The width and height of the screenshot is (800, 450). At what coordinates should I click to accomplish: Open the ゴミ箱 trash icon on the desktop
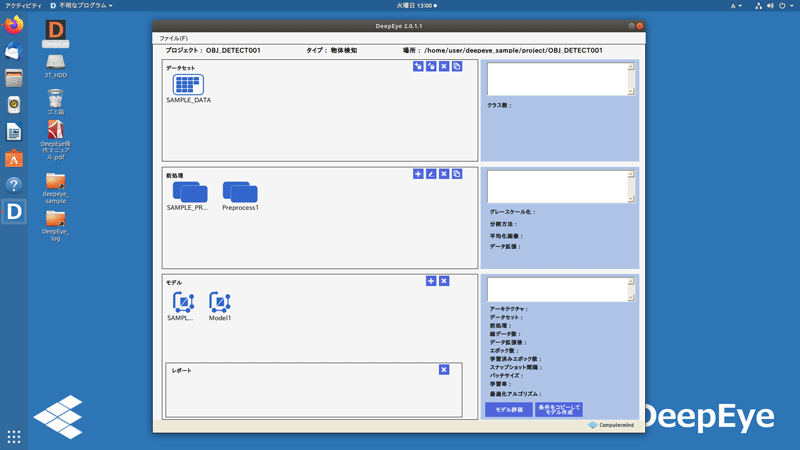point(56,102)
